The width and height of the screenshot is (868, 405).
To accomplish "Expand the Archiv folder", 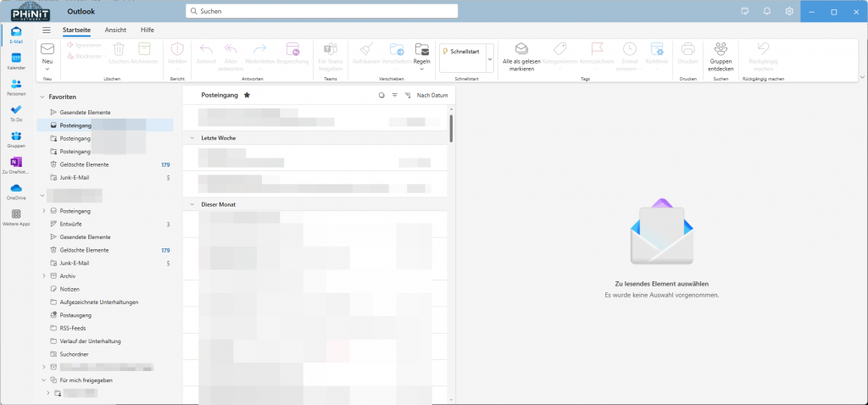I will [43, 275].
